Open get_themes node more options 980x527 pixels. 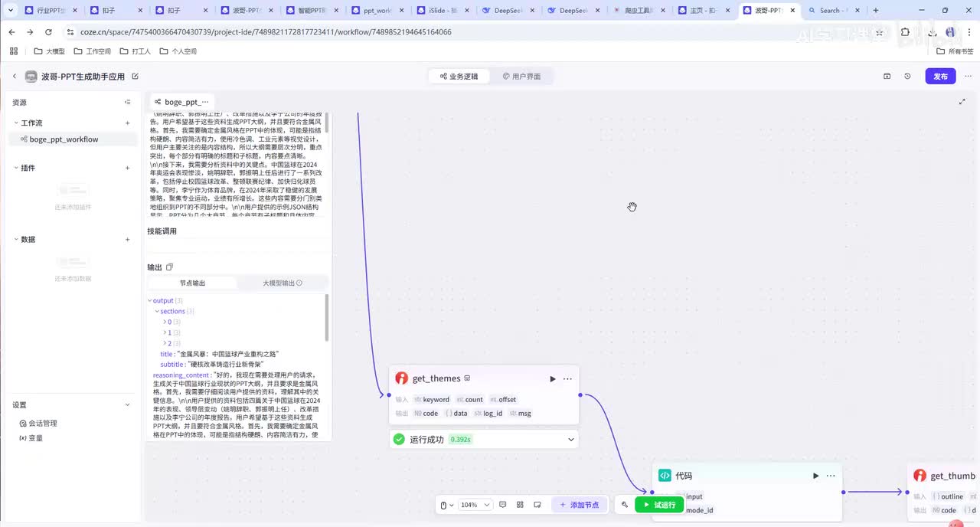[567, 378]
